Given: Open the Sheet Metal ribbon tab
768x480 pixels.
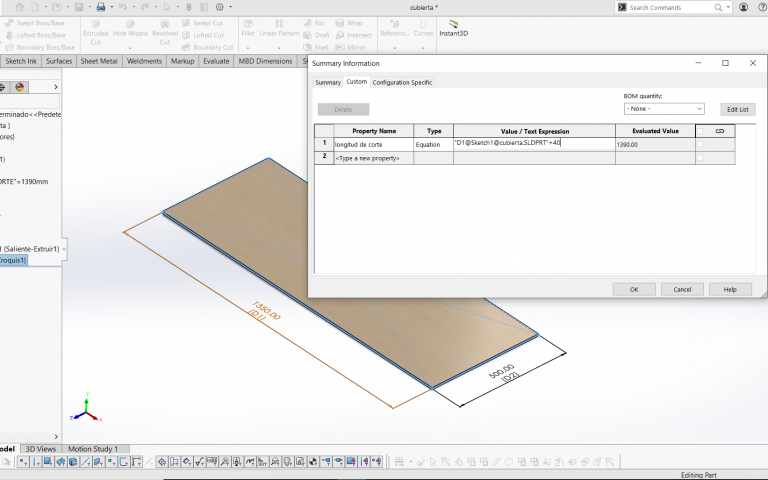Looking at the screenshot, I should (99, 61).
